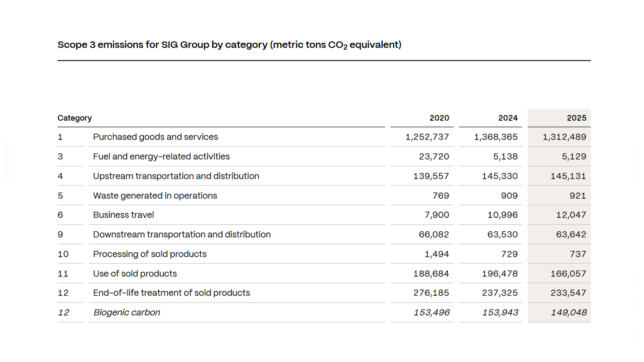The height and width of the screenshot is (362, 644).
Task: Select 2020 value 188,684 for use of sold products
Action: (431, 274)
